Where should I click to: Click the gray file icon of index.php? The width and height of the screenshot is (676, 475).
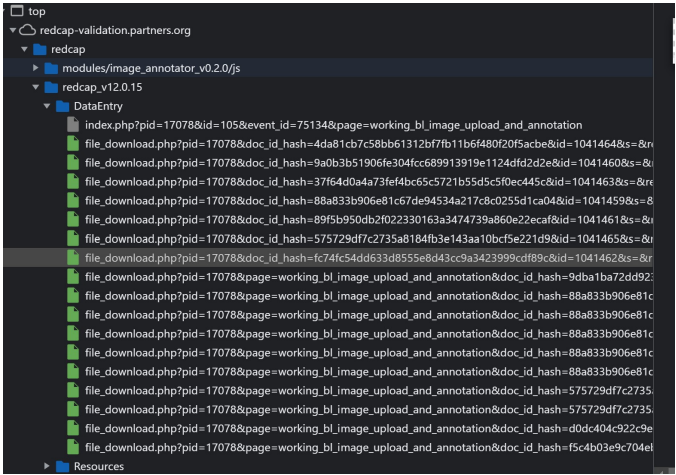pyautogui.click(x=73, y=125)
